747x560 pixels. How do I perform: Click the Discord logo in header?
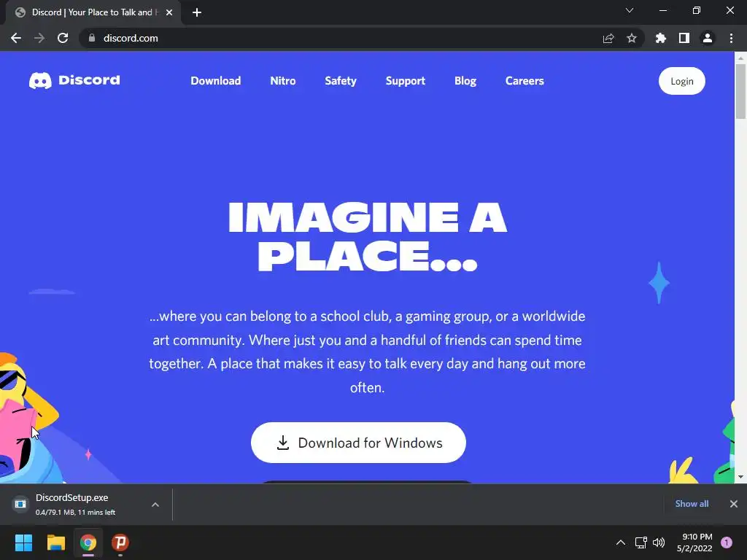(x=74, y=80)
